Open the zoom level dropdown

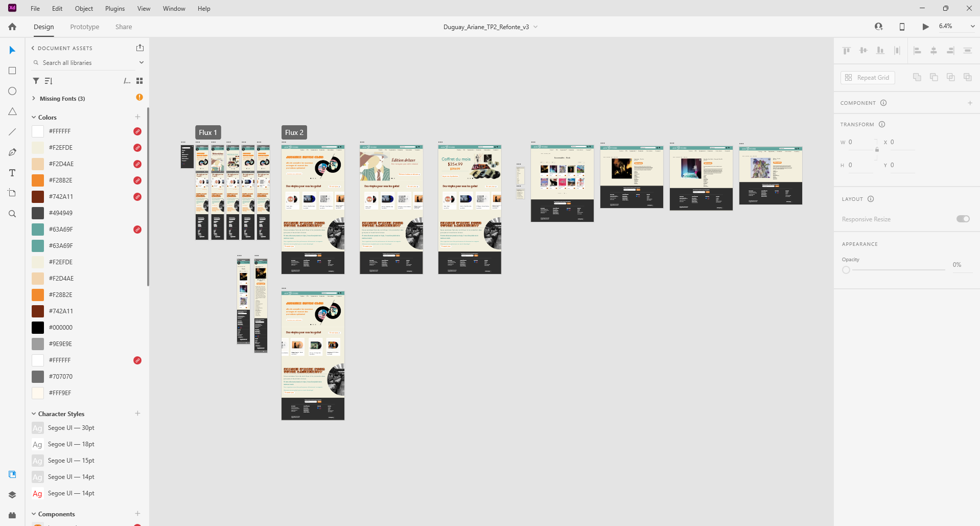click(972, 27)
